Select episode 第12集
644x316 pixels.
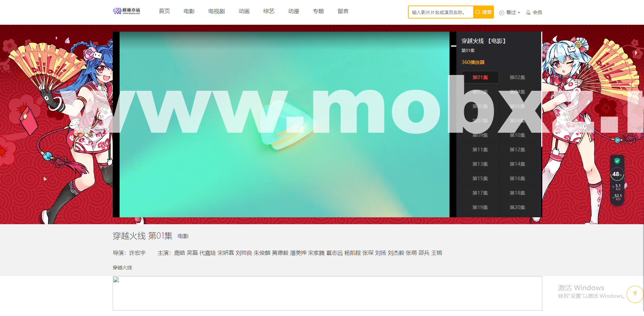pos(517,150)
